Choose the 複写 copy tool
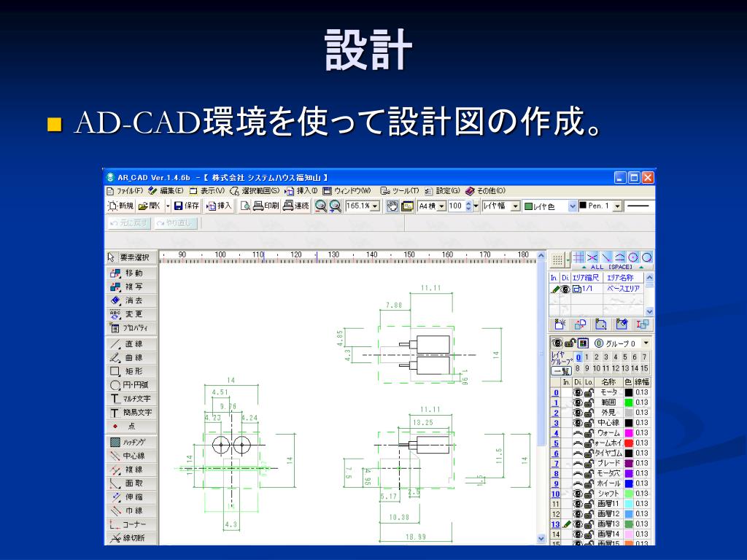 [x=131, y=287]
